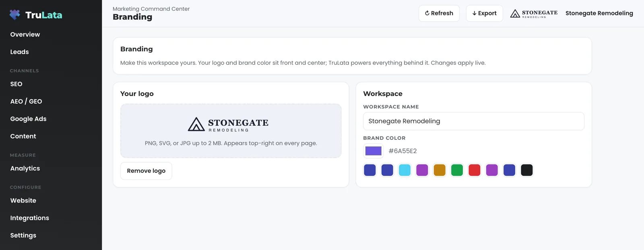This screenshot has height=250, width=644.
Task: Click the MEASURE section label
Action: tap(23, 155)
